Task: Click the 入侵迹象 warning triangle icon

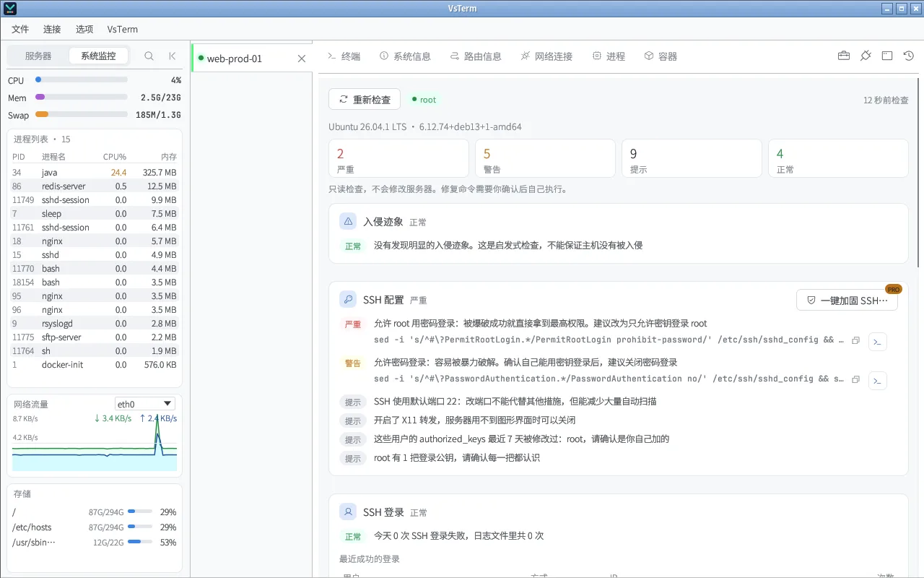Action: click(348, 221)
